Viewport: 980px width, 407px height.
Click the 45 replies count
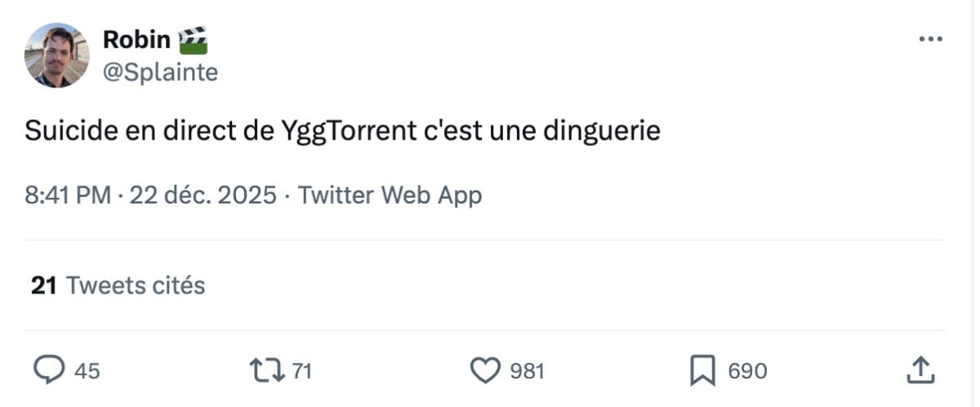[x=87, y=372]
